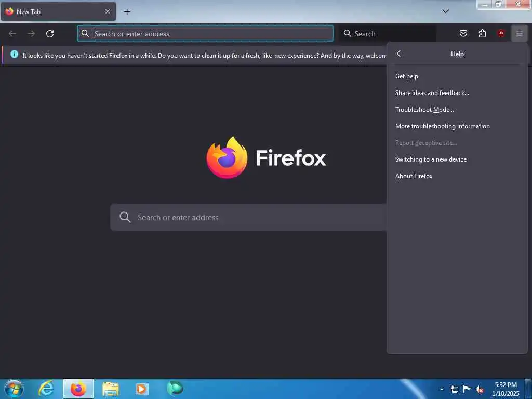Open Windows Explorer folder on taskbar
Image resolution: width=532 pixels, height=399 pixels.
point(111,389)
